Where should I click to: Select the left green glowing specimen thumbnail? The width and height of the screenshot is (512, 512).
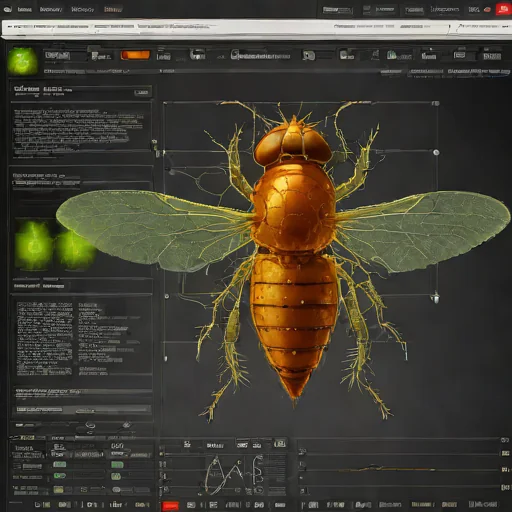click(x=34, y=245)
